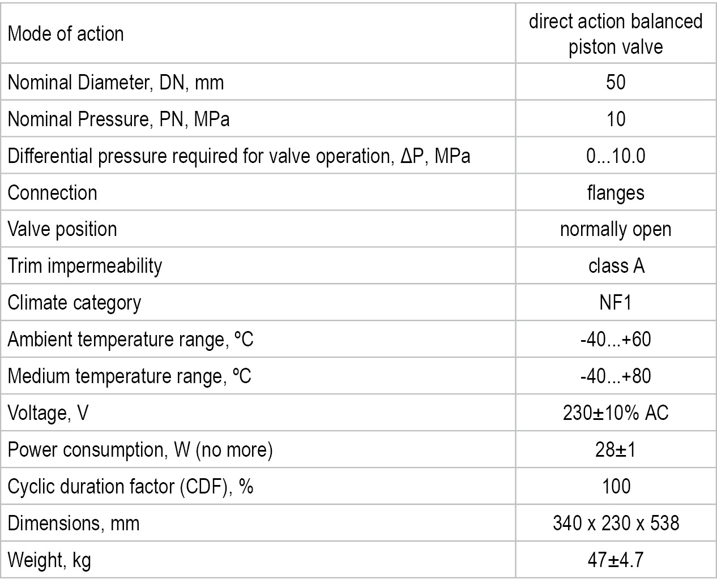This screenshot has height=588, width=717.
Task: Click the 'Nominal Diameter, DN, mm' label
Action: pyautogui.click(x=116, y=83)
